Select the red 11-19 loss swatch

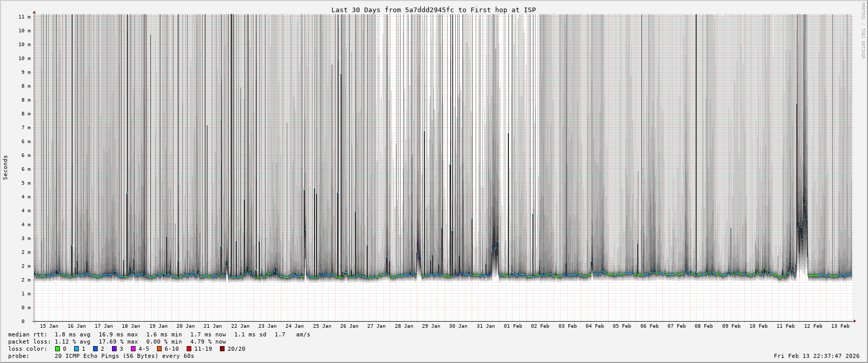189,349
